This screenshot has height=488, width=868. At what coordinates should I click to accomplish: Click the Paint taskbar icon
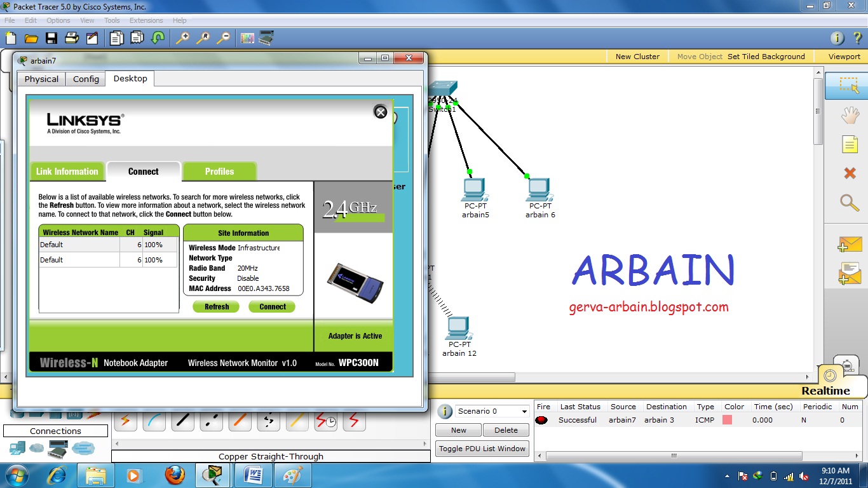[292, 475]
